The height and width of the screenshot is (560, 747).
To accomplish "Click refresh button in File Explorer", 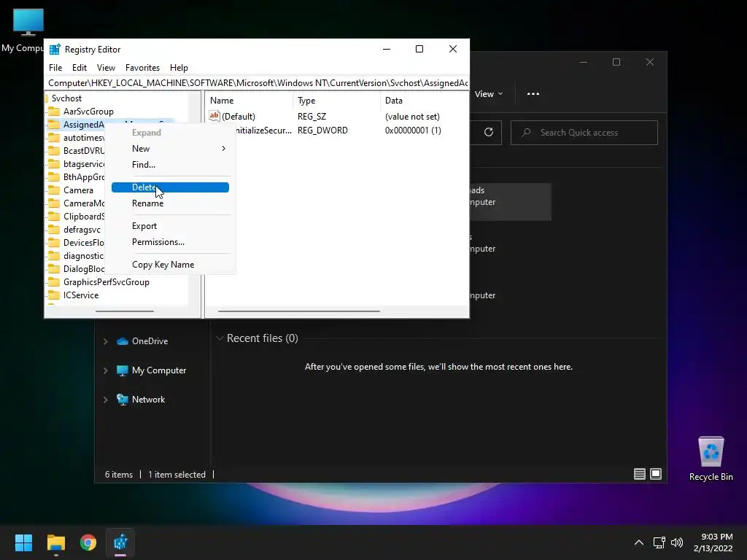I will (x=488, y=133).
